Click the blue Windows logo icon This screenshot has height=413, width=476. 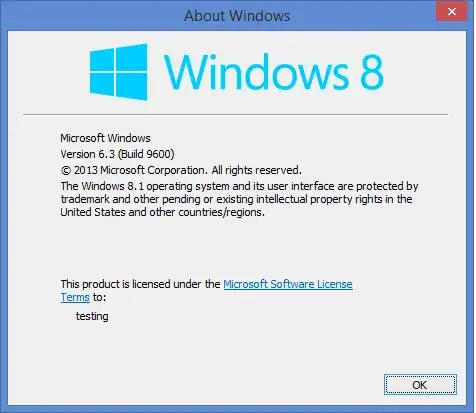pyautogui.click(x=119, y=72)
